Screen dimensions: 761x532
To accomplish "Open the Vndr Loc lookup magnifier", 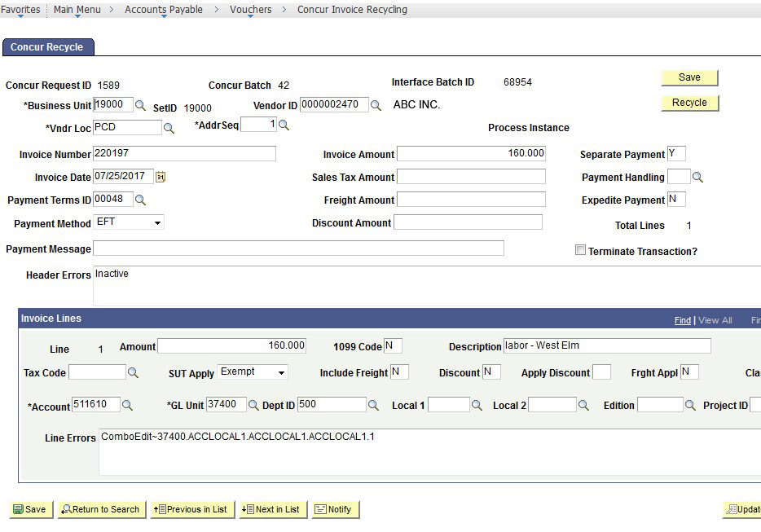I will click(168, 127).
